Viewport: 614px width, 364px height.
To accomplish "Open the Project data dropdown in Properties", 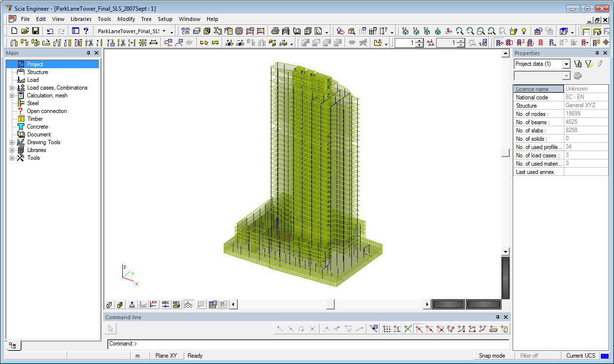I will coord(567,64).
